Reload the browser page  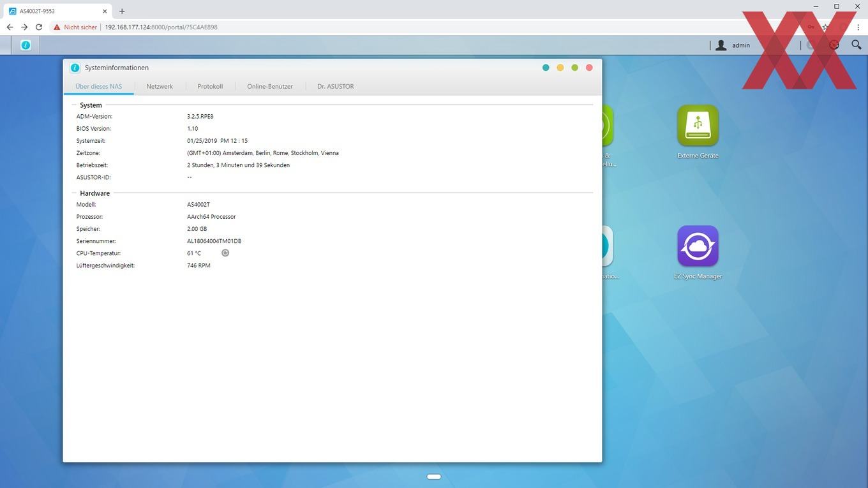coord(39,27)
